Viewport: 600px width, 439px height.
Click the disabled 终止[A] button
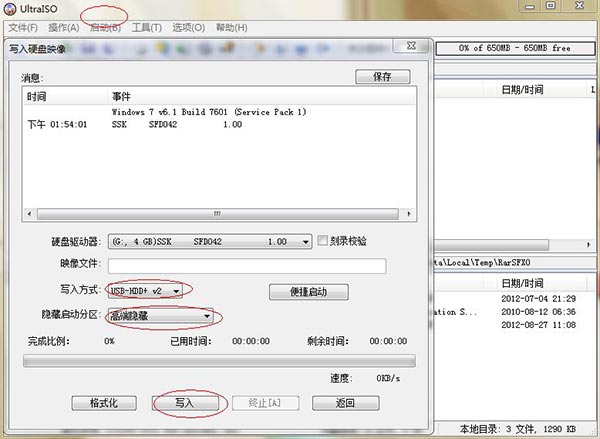click(x=265, y=403)
